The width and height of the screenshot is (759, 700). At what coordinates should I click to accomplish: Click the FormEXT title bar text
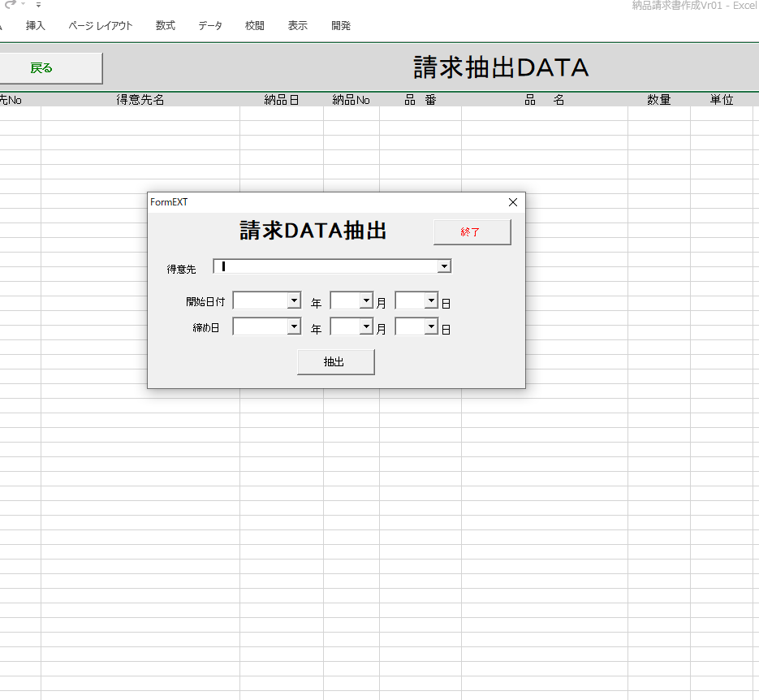(x=169, y=202)
